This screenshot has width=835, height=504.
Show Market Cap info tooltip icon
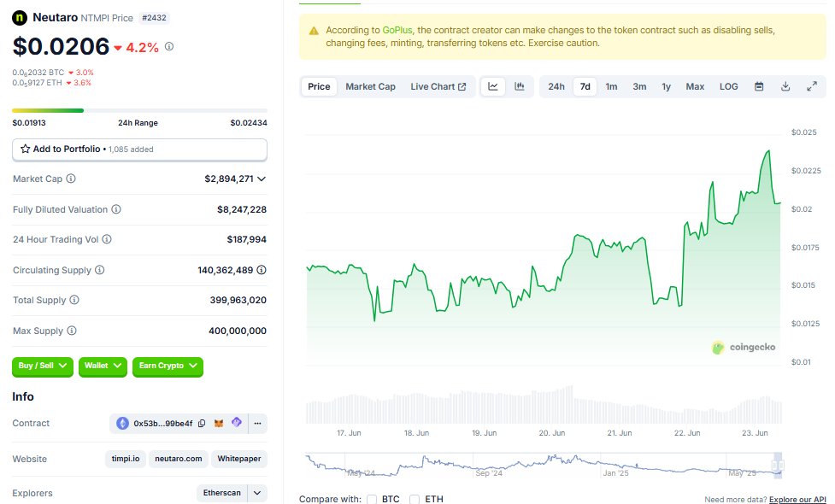point(71,179)
